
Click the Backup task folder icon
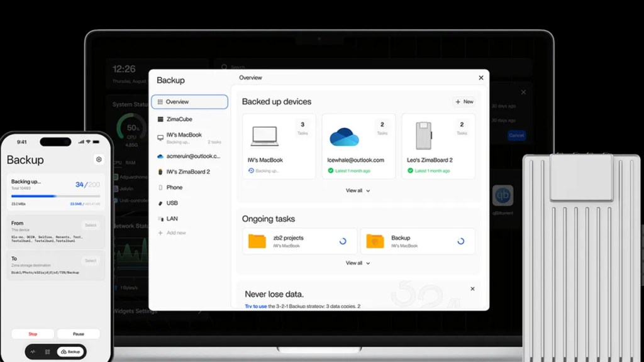pos(375,241)
